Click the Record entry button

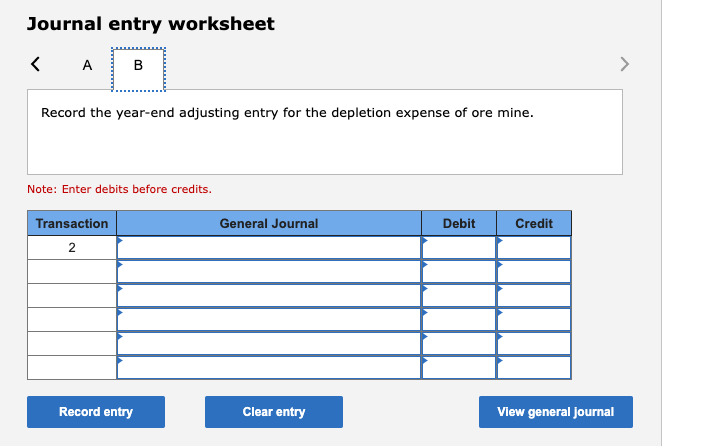click(96, 412)
